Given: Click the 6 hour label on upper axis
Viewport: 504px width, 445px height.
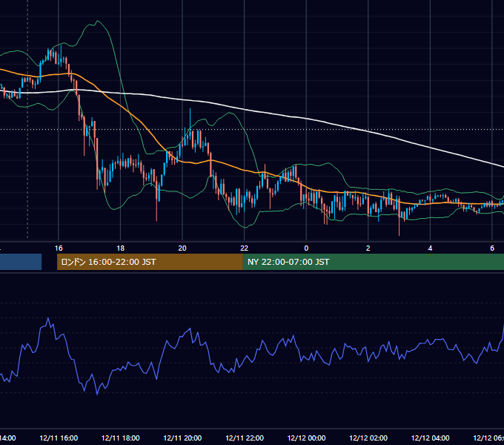Looking at the screenshot, I should coord(492,248).
